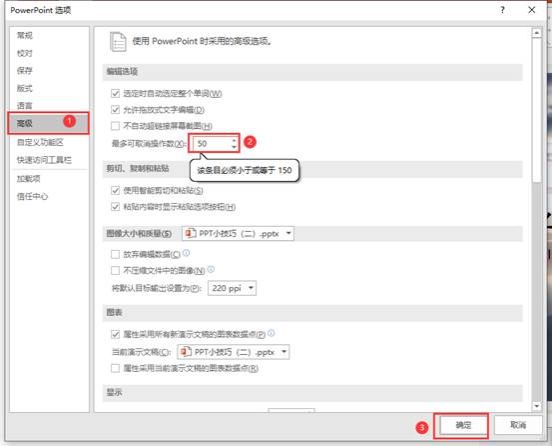Click the help question mark icon
The height and width of the screenshot is (446, 552).
point(502,10)
